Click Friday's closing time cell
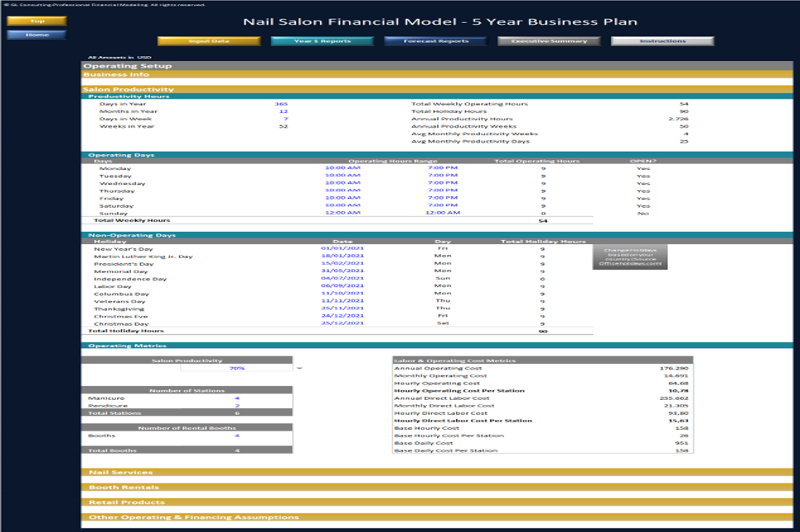This screenshot has height=532, width=800. coord(443,198)
